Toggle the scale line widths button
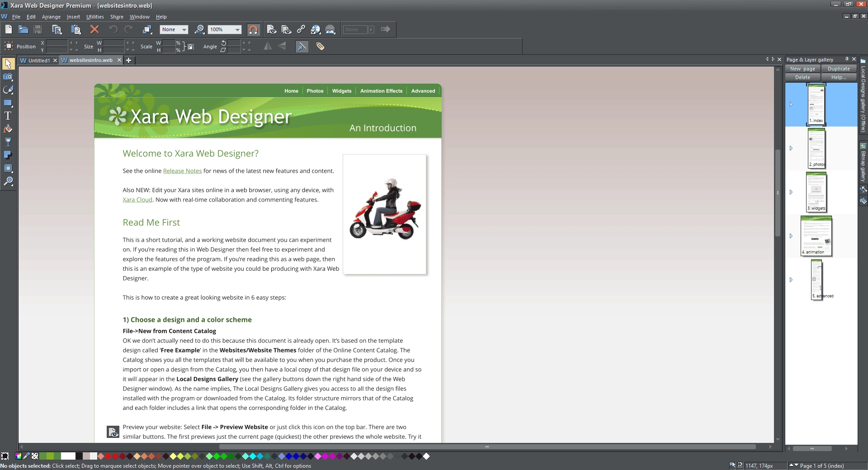 click(x=302, y=46)
